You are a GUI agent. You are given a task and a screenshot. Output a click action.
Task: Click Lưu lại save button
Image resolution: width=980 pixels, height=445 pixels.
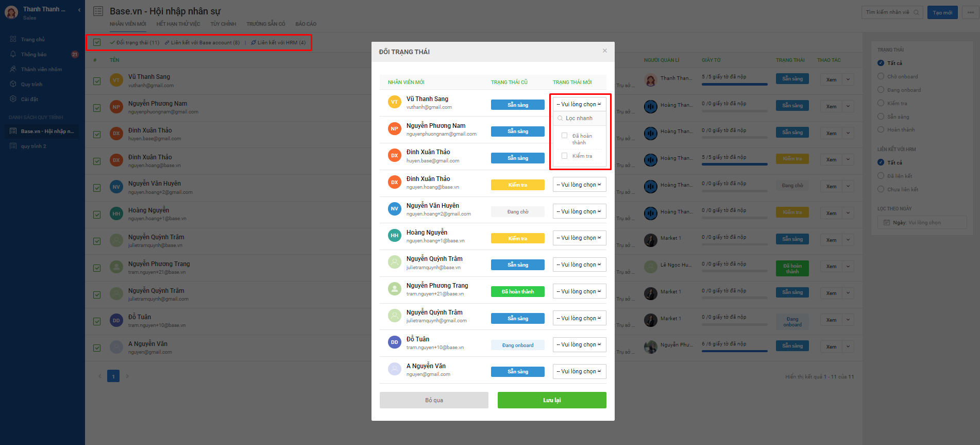[x=552, y=400]
